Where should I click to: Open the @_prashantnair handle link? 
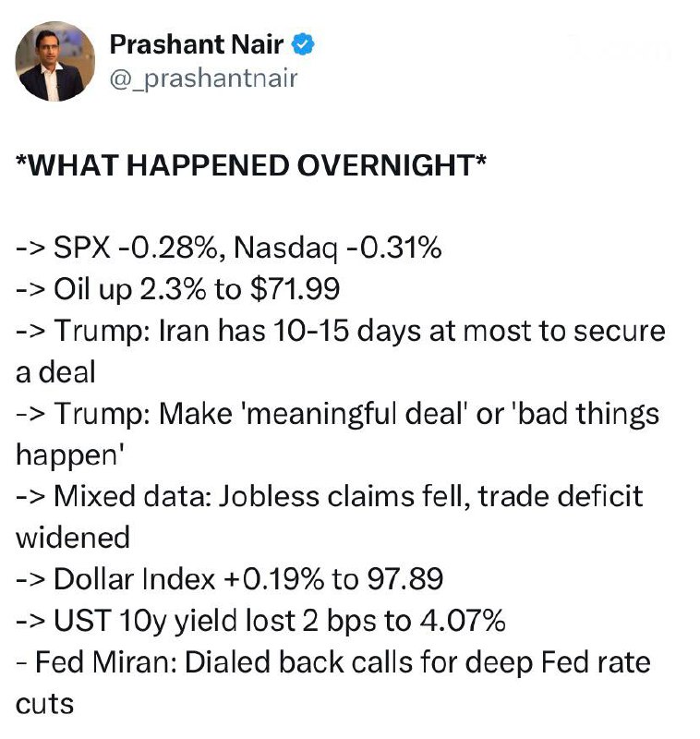point(203,79)
